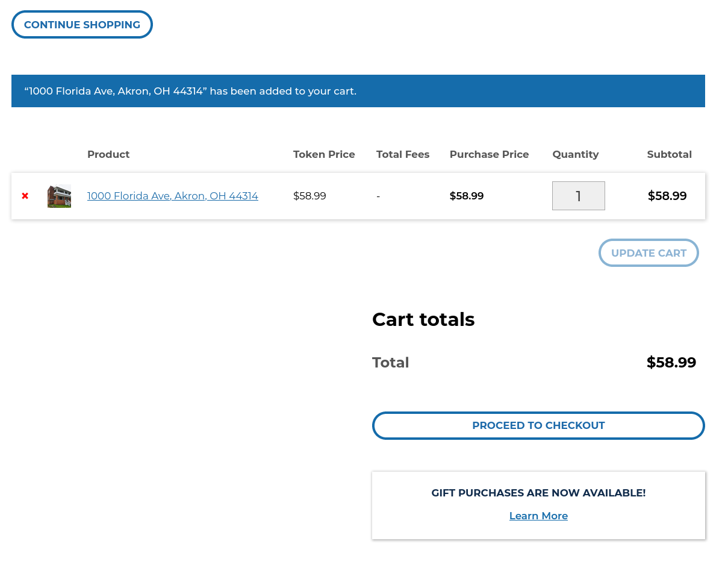Screen dimensions: 728x588
Task: Click the Token Price column header
Action: 324,154
